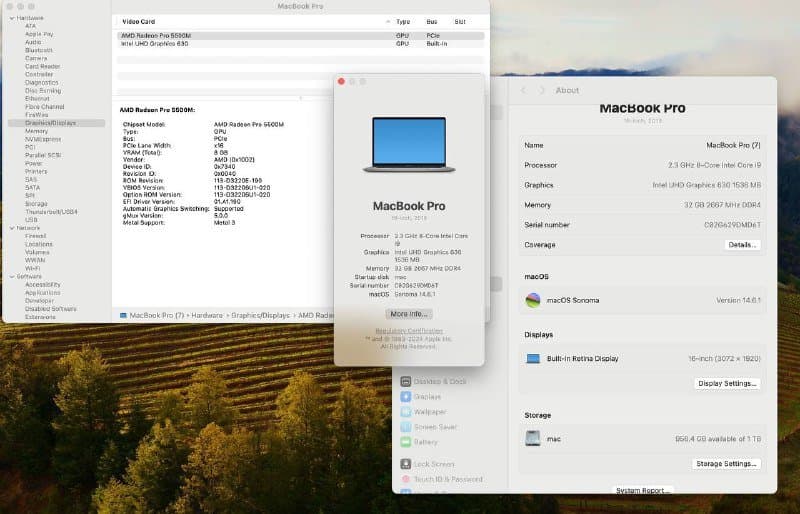800x514 pixels.
Task: Click the Bus column header
Action: [x=432, y=22]
